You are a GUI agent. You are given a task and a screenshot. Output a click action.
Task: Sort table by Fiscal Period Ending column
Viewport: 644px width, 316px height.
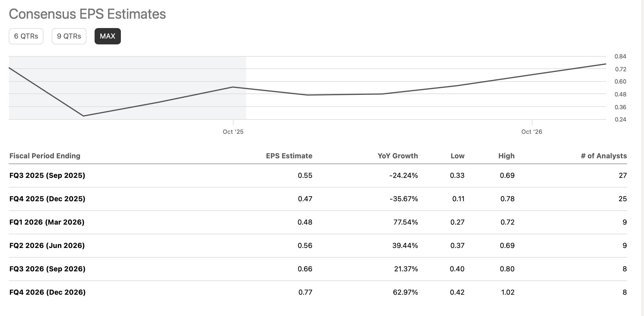[44, 156]
